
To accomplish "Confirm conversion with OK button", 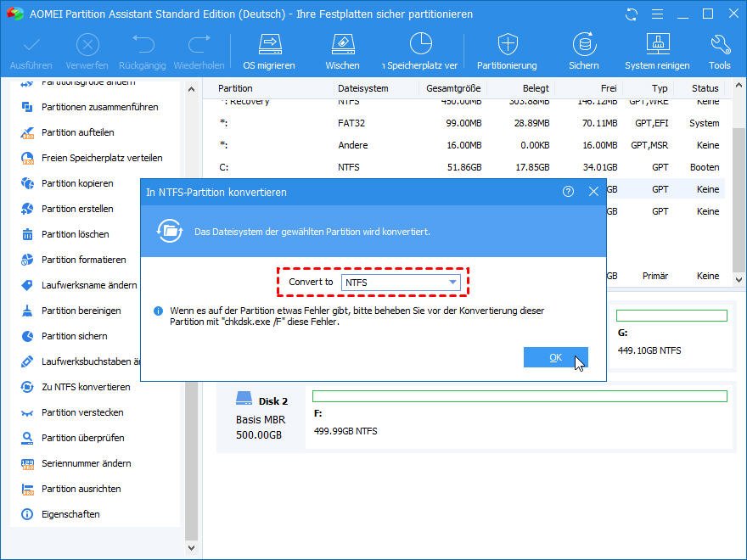I will click(555, 357).
